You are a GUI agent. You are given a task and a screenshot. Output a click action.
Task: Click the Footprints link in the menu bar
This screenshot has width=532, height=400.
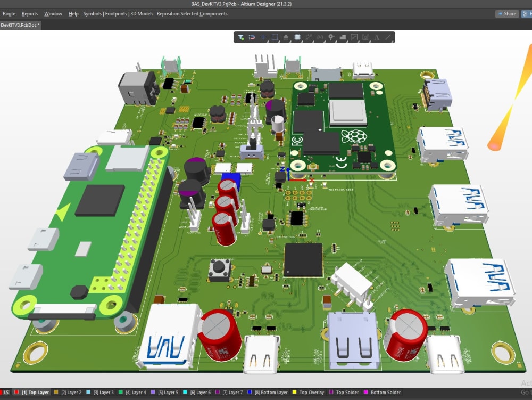(x=116, y=14)
